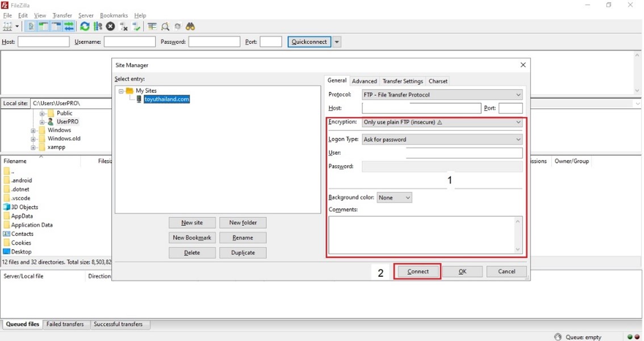Click the Delete button
Image resolution: width=644 pixels, height=341 pixels.
click(x=192, y=253)
